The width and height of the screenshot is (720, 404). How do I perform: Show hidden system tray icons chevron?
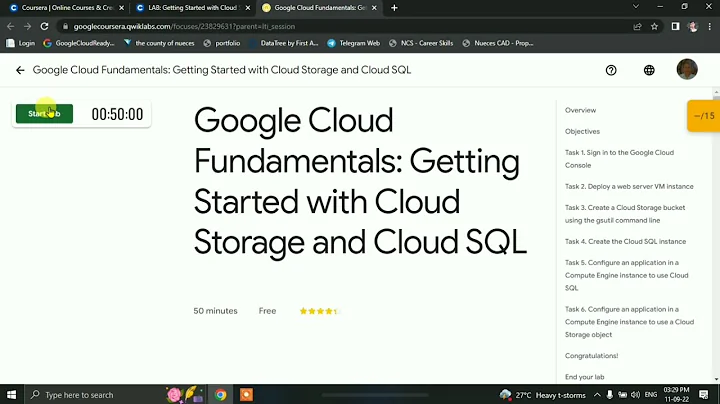(597, 395)
